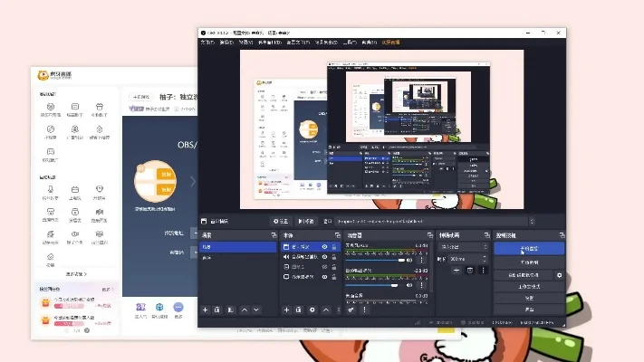Image resolution: width=644 pixels, height=362 pixels.
Task: Open virtual camera settings gear icon
Action: click(559, 275)
